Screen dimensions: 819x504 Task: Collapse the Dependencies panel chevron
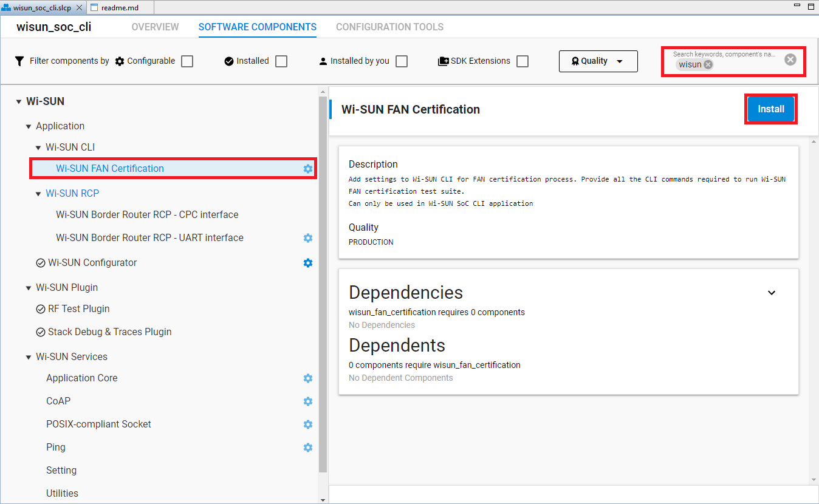[772, 293]
